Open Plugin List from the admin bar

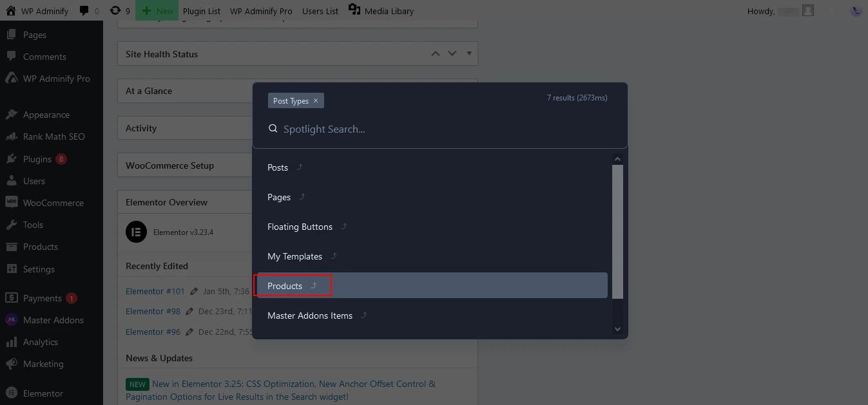(201, 10)
